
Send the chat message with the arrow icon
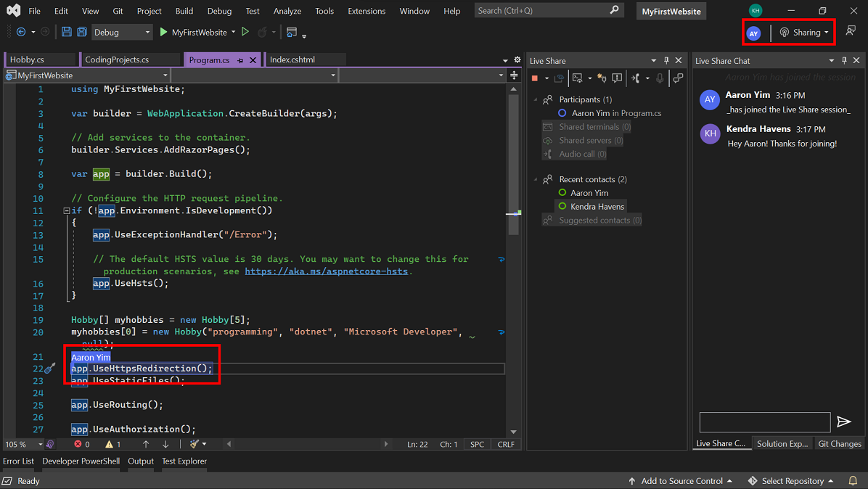point(844,422)
